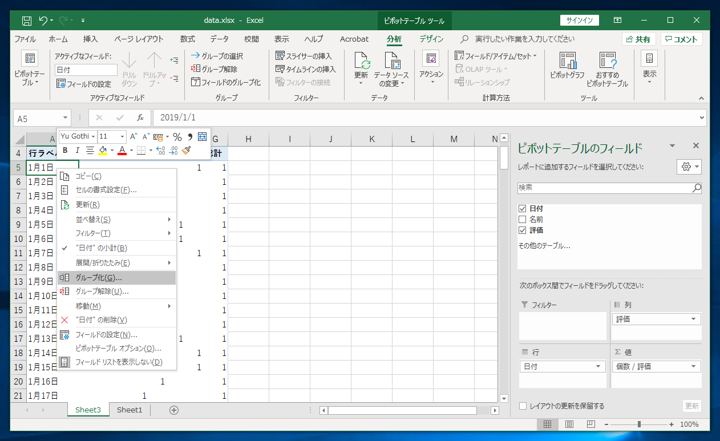The width and height of the screenshot is (720, 441).
Task: Switch to Page Layout view icon
Action: [569, 424]
